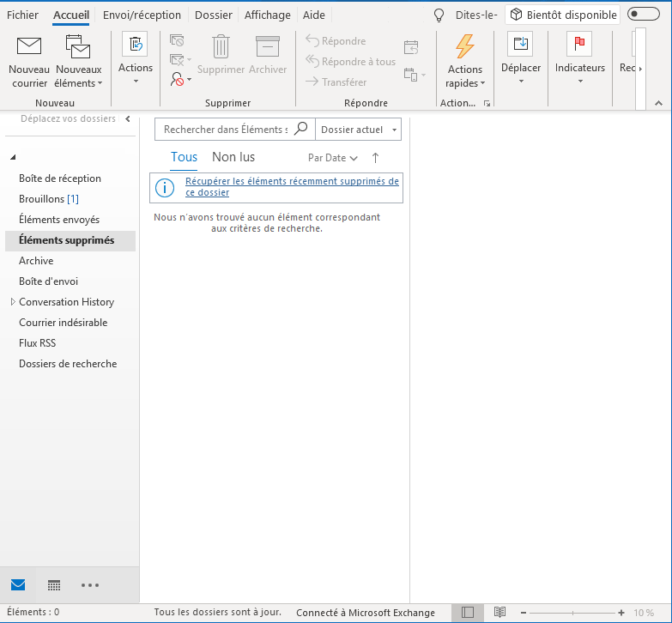Click the Supprimer trash icon
This screenshot has height=623, width=672.
[x=221, y=55]
